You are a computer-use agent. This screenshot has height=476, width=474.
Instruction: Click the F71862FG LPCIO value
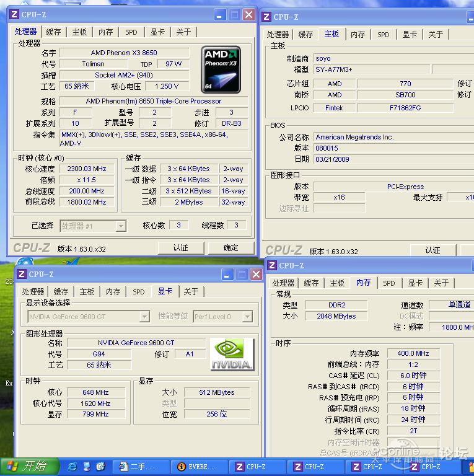(x=405, y=108)
